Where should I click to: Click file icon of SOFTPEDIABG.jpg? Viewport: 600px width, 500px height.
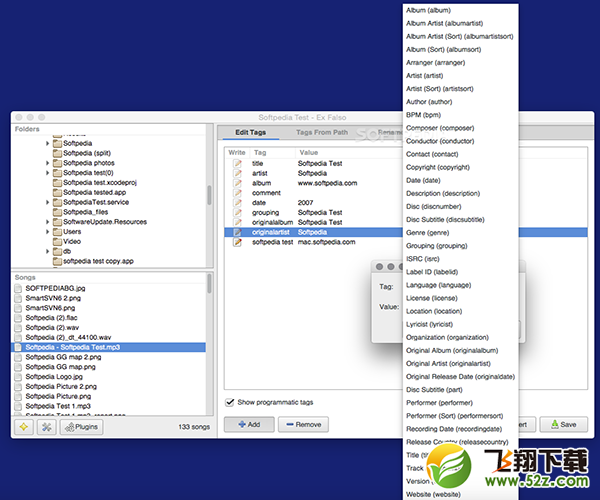click(x=18, y=288)
